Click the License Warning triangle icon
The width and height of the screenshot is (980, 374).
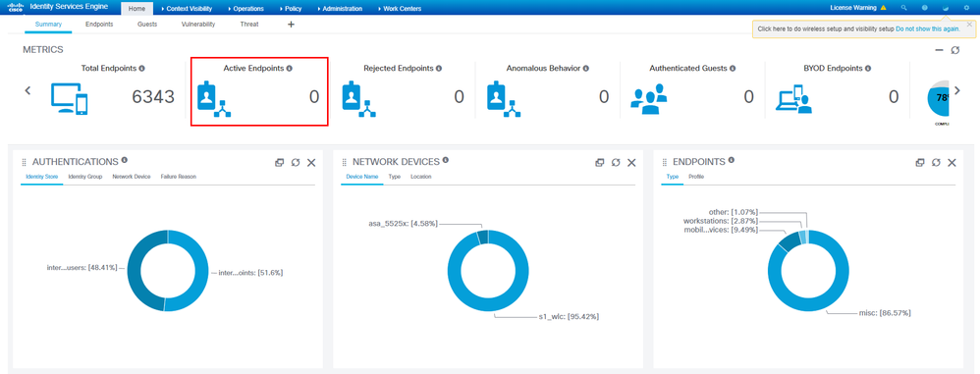click(883, 8)
